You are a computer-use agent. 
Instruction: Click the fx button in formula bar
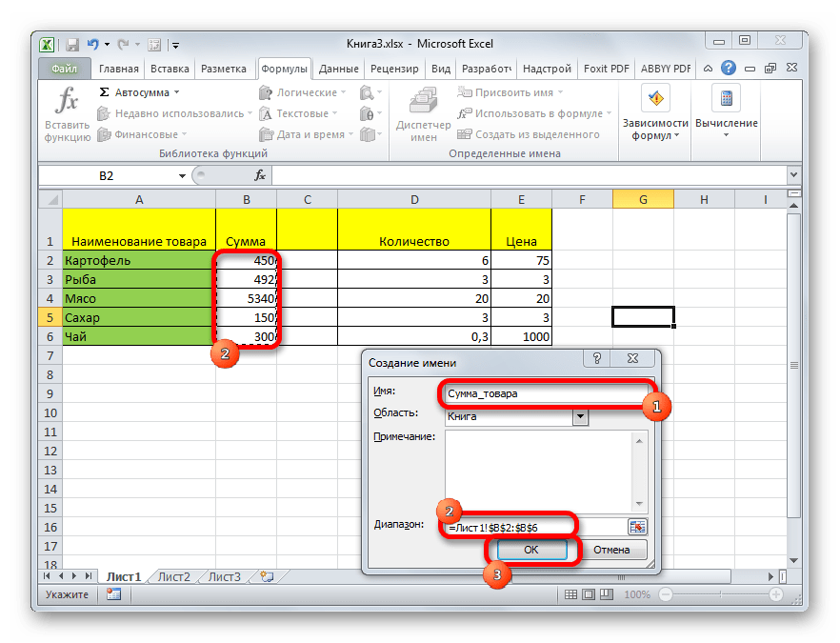259,176
